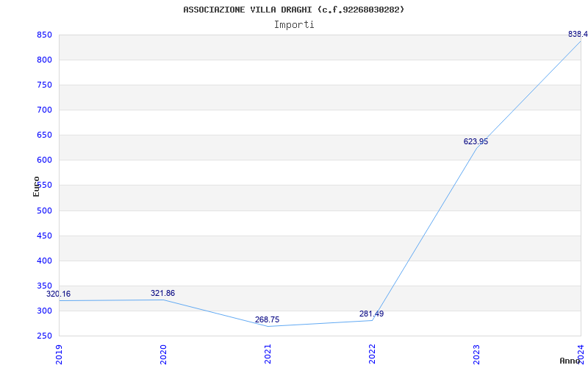Click the 250 y-axis tick label

coord(44,336)
